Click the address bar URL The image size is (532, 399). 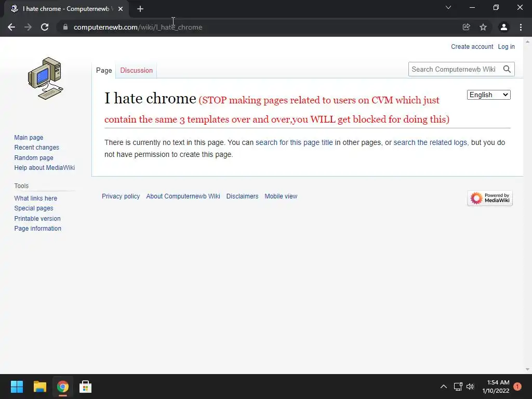[138, 27]
